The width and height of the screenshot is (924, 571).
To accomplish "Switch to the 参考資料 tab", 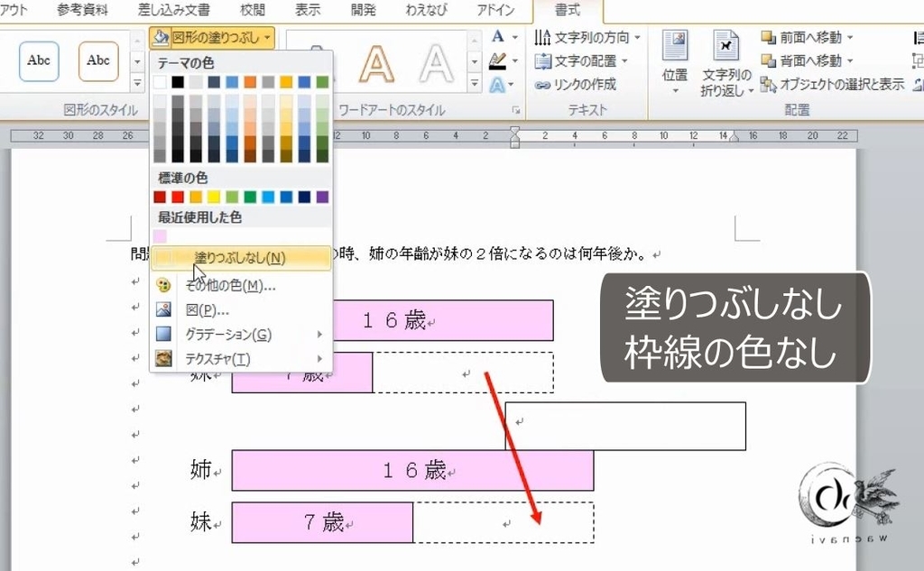I will [82, 10].
